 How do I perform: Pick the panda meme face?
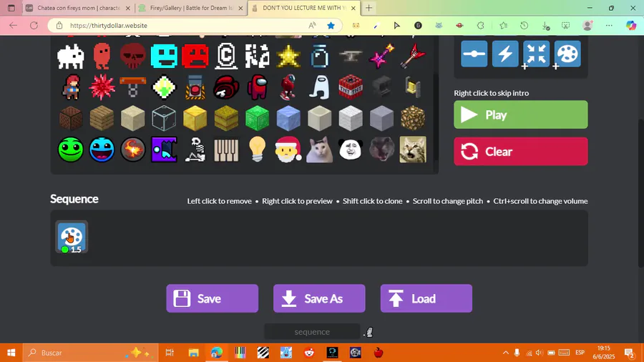(351, 150)
